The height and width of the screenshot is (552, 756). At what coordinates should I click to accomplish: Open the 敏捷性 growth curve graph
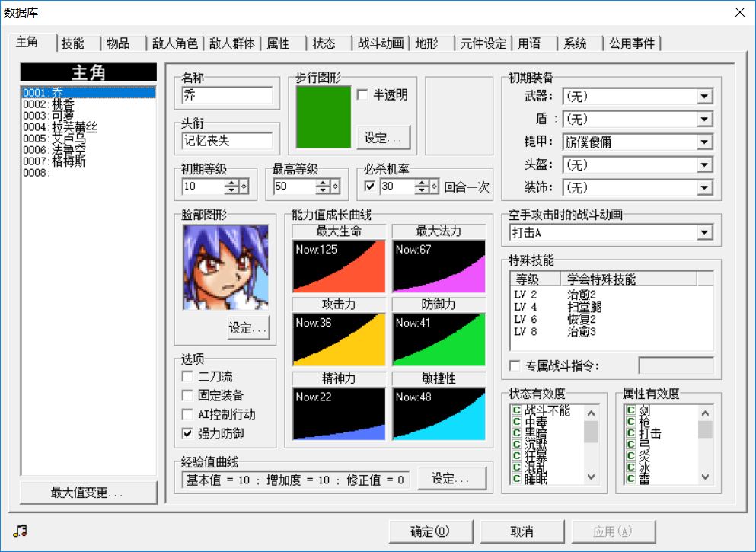point(439,413)
